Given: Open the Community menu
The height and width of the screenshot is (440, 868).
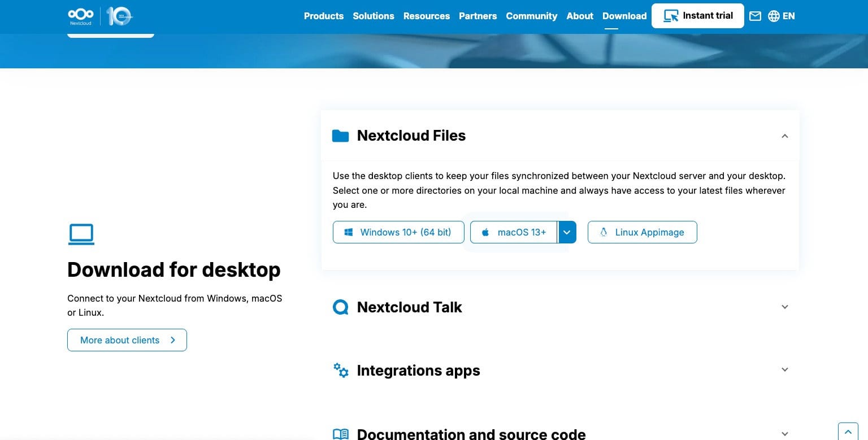Looking at the screenshot, I should click(x=532, y=16).
